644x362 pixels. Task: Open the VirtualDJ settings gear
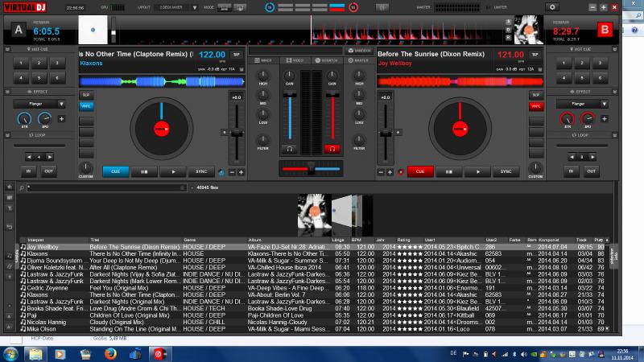(552, 7)
